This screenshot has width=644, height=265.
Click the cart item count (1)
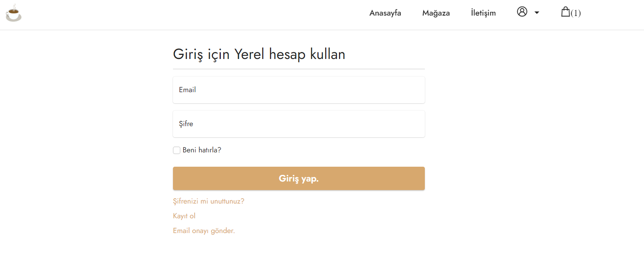[x=576, y=13]
